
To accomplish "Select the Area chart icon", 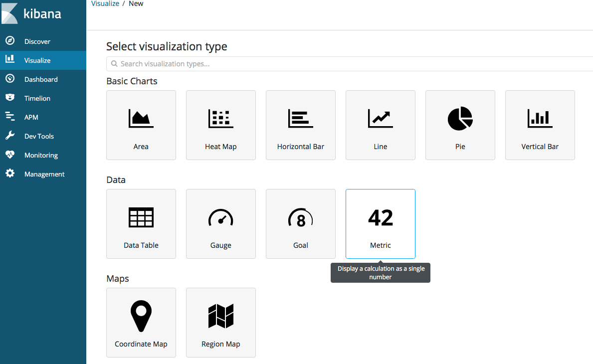I will (x=141, y=118).
